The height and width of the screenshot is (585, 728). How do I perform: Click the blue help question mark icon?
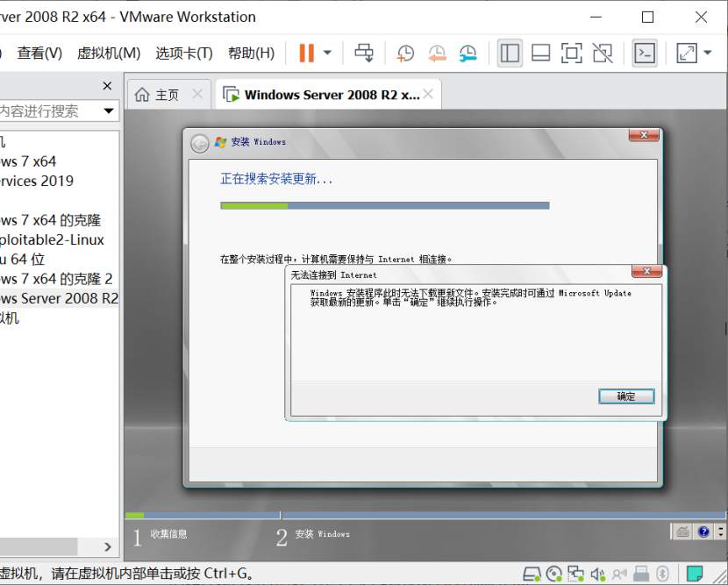pos(703,532)
